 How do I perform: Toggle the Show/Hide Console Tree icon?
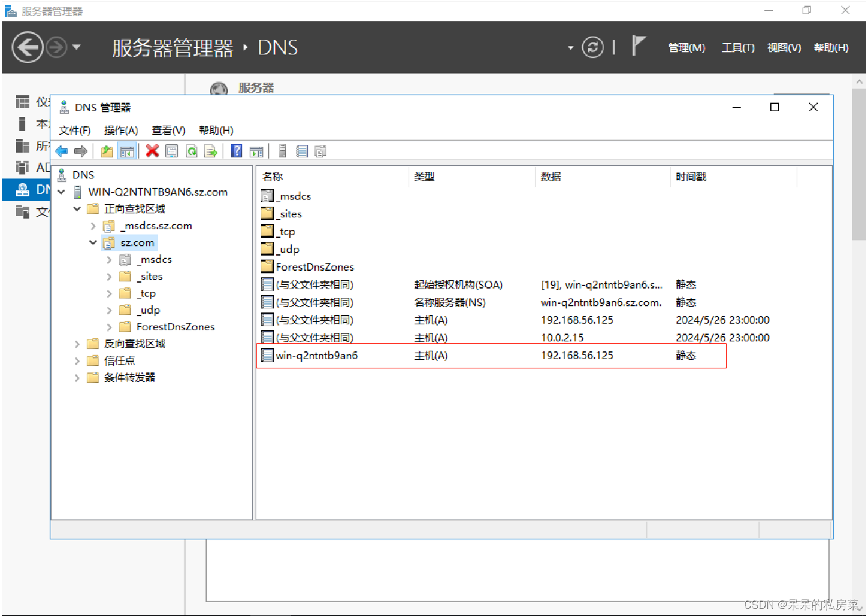(x=127, y=151)
